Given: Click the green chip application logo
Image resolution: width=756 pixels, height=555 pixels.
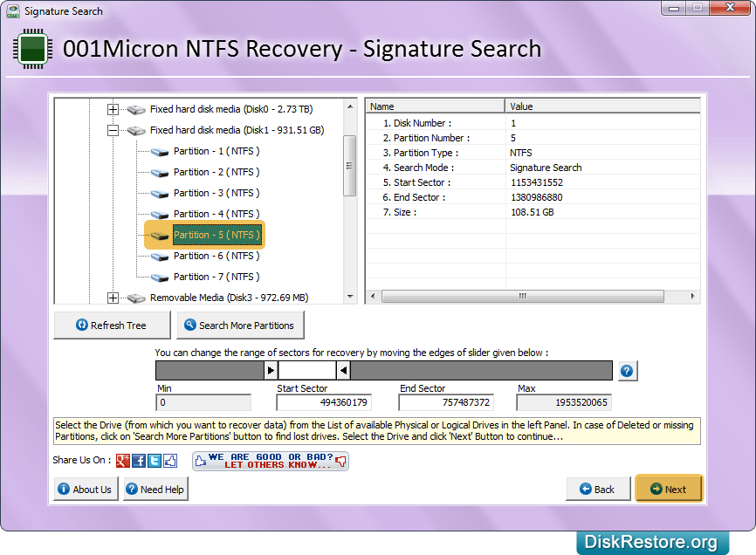Looking at the screenshot, I should pyautogui.click(x=33, y=49).
